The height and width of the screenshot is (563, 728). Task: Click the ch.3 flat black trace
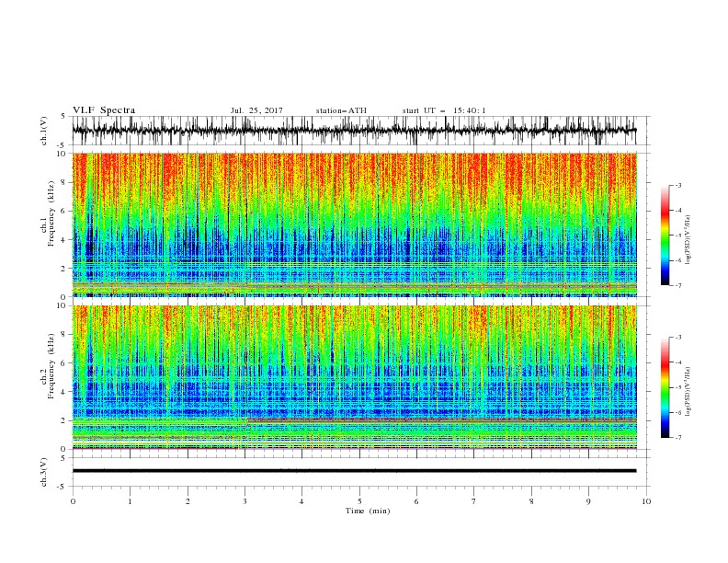click(354, 471)
